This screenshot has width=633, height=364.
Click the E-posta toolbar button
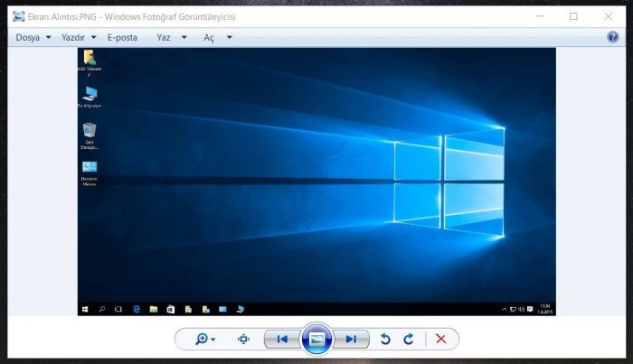122,38
